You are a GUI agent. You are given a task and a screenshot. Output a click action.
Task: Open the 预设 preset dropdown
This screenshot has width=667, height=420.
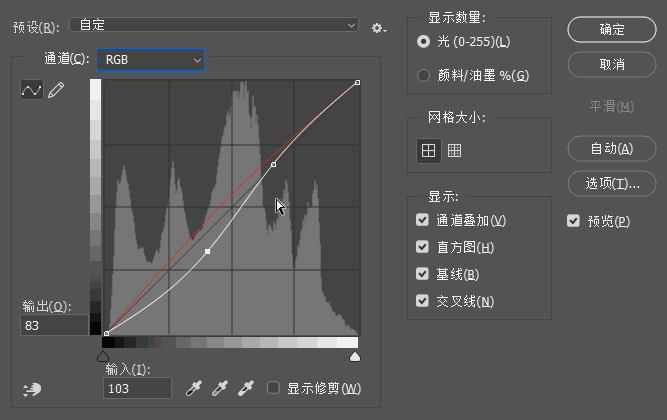(214, 25)
